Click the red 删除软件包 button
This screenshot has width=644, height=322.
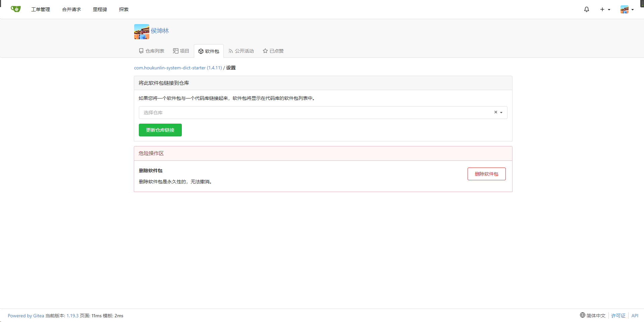(486, 174)
